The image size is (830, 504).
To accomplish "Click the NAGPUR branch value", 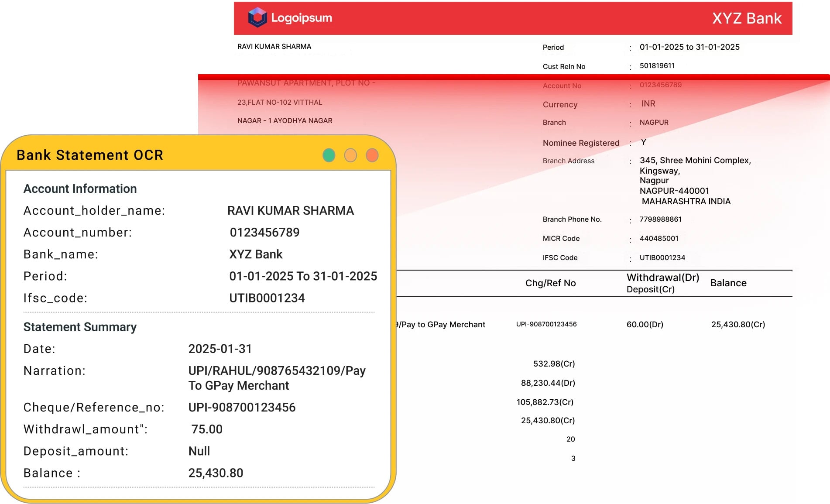I will [654, 122].
